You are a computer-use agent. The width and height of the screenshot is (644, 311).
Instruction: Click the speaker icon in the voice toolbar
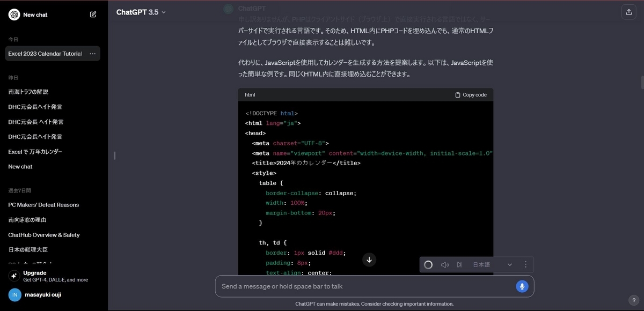tap(444, 265)
